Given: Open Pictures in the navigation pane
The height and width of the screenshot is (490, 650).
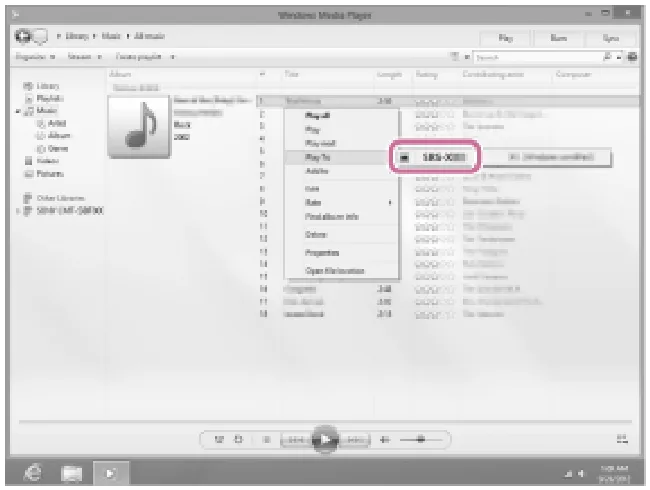Looking at the screenshot, I should [50, 174].
